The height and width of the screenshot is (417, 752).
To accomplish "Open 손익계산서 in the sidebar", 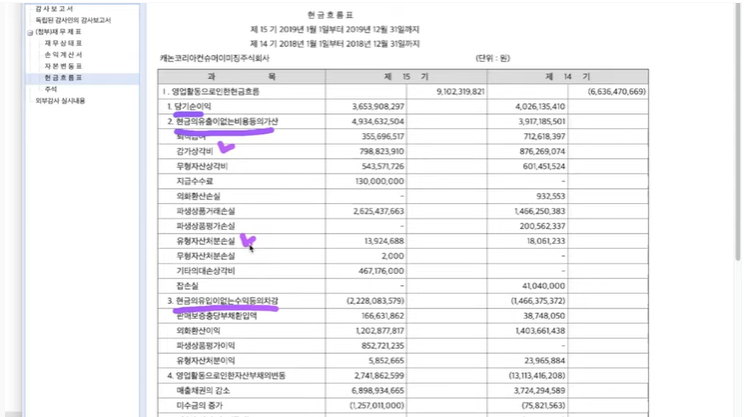I will tap(63, 55).
